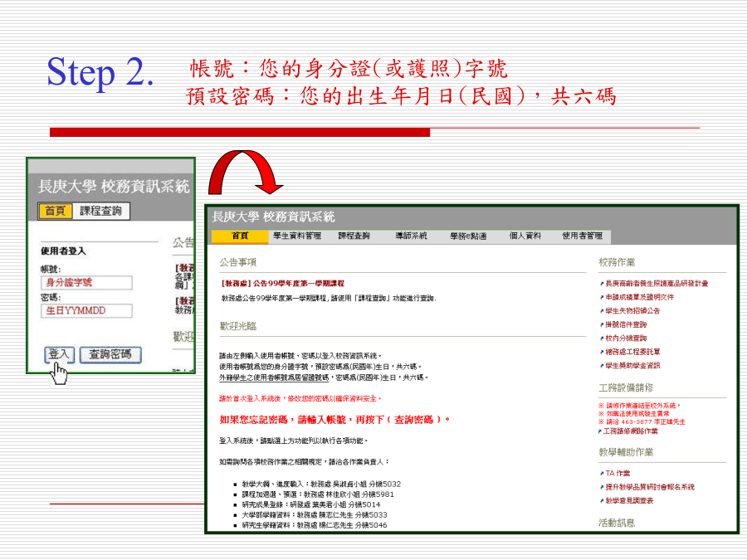Screen dimensions: 747x560
Task: Click the arrow icon beside TA 作業
Action: point(602,474)
